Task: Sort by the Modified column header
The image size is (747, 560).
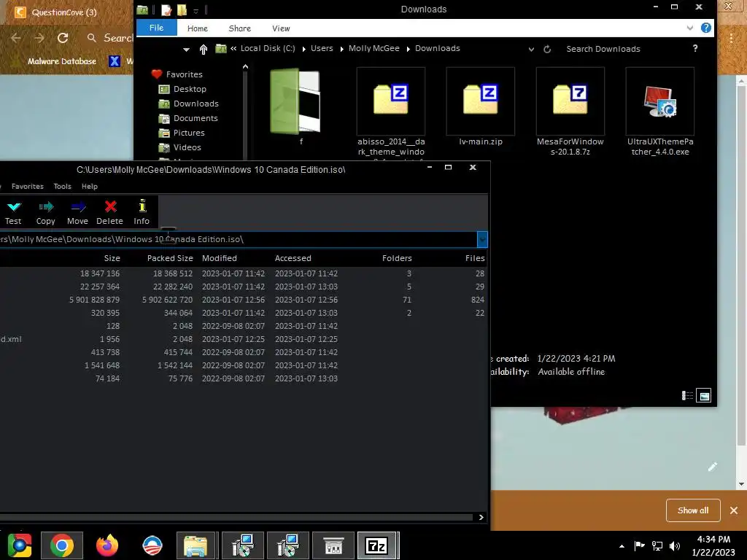Action: point(219,258)
